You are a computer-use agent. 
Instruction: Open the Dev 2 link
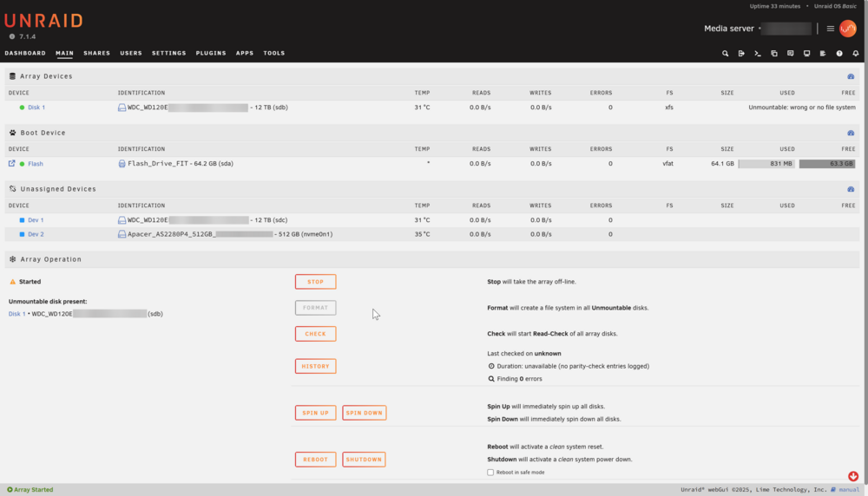coord(36,234)
